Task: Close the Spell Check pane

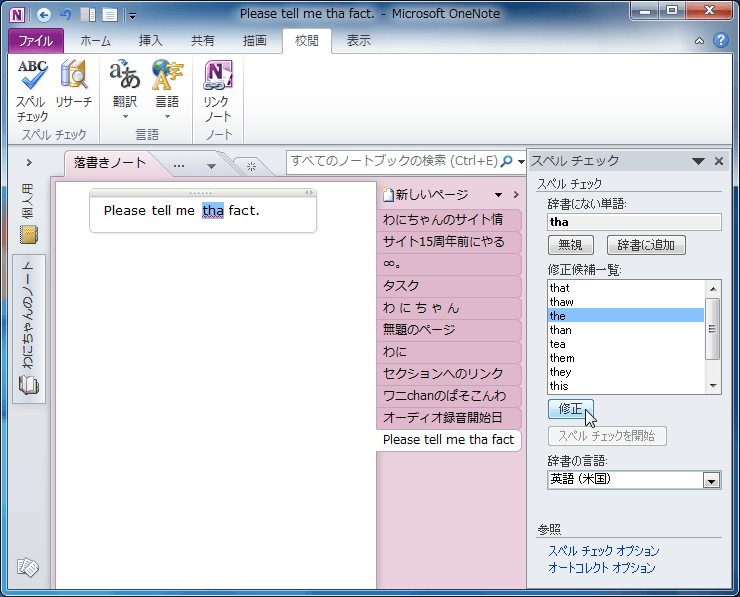Action: (x=719, y=161)
